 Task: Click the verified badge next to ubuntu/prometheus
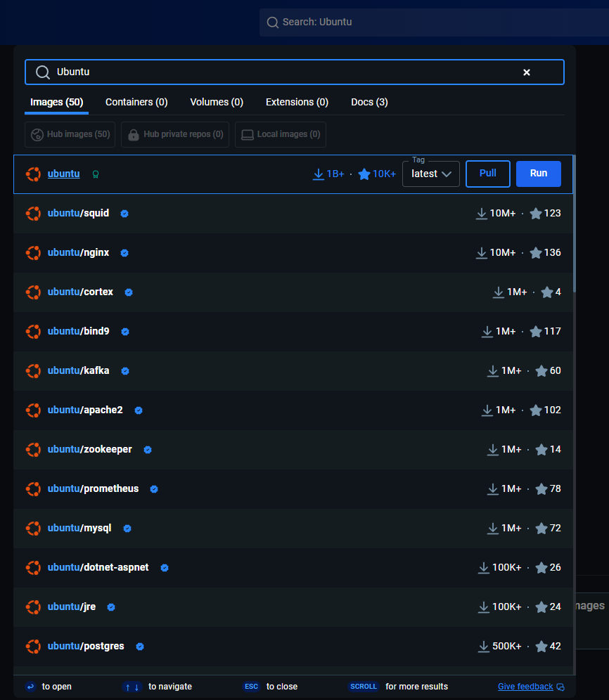coord(154,489)
